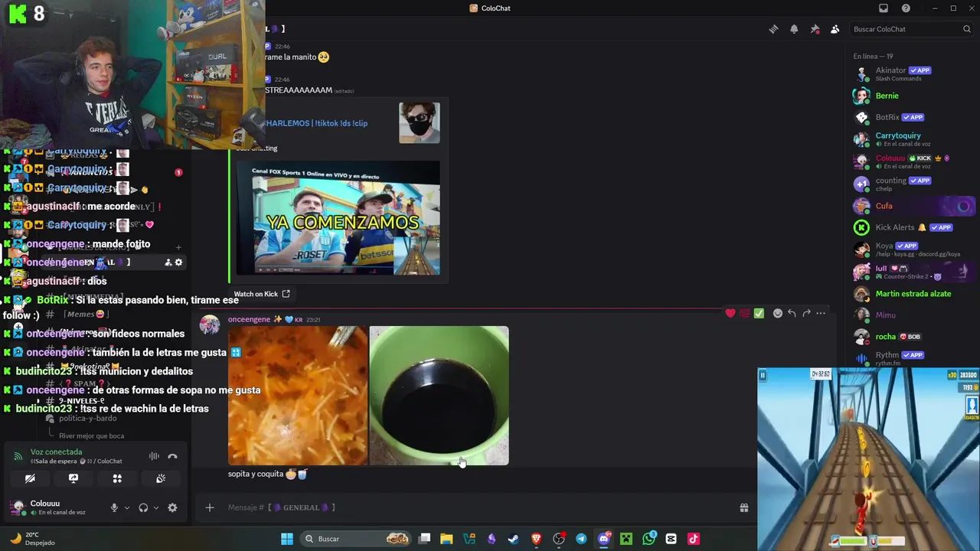The width and height of the screenshot is (980, 551).
Task: Open the Discord inbox icon
Action: (x=884, y=8)
